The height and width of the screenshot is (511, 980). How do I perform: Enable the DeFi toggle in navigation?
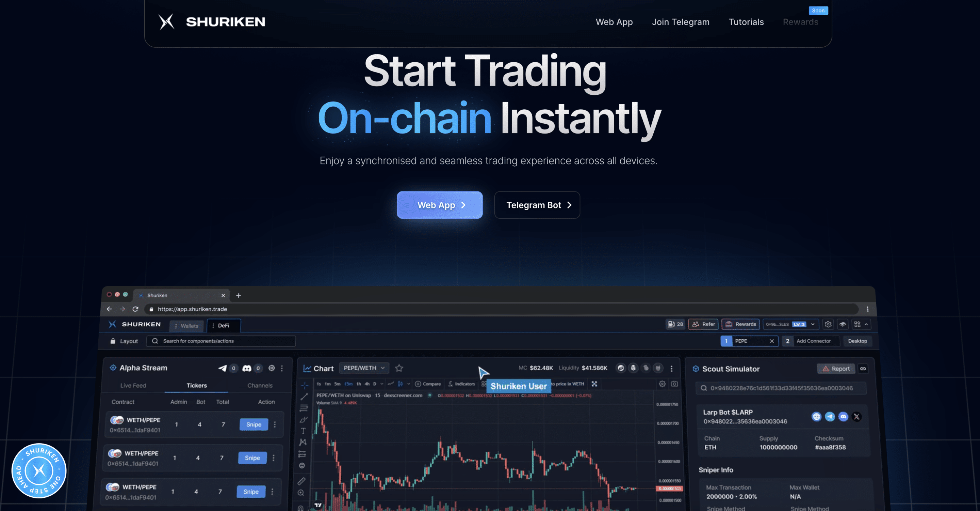click(x=222, y=325)
